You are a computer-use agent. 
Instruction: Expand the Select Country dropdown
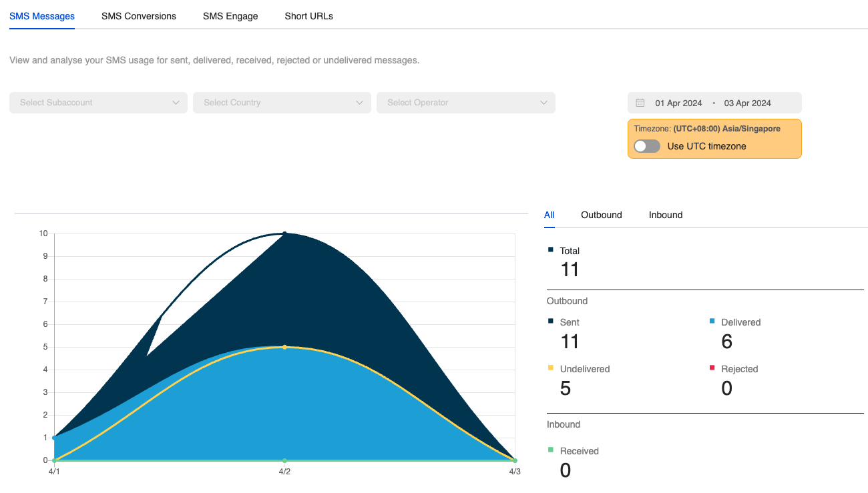coord(282,103)
